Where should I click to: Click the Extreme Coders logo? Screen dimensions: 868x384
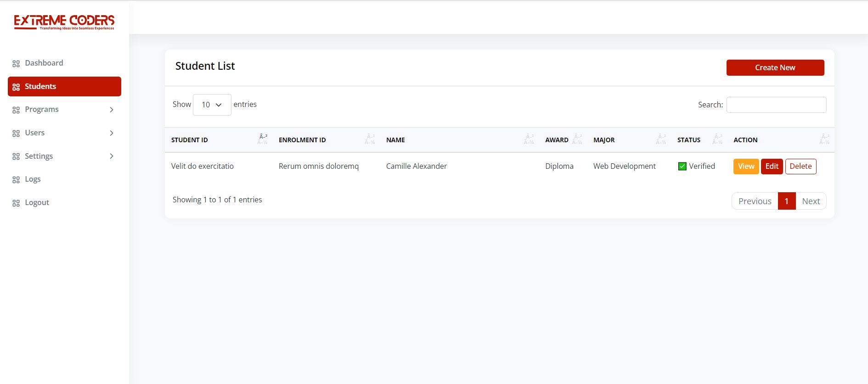point(64,22)
